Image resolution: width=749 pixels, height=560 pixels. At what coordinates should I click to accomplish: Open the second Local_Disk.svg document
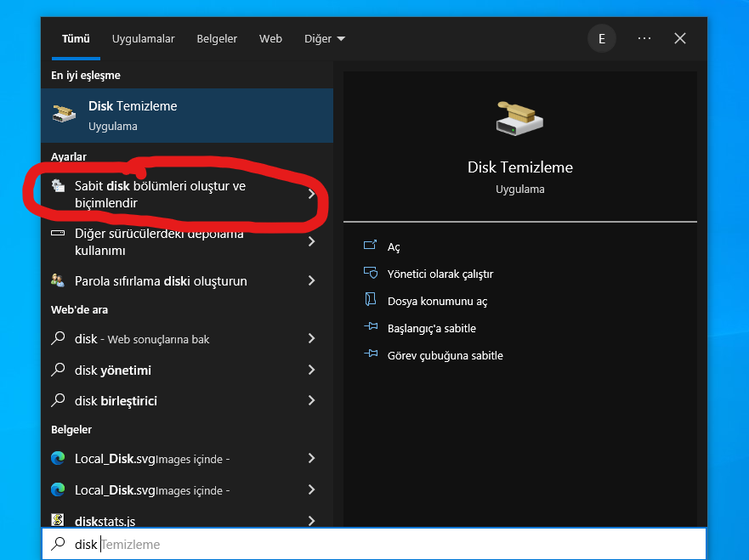pyautogui.click(x=187, y=490)
